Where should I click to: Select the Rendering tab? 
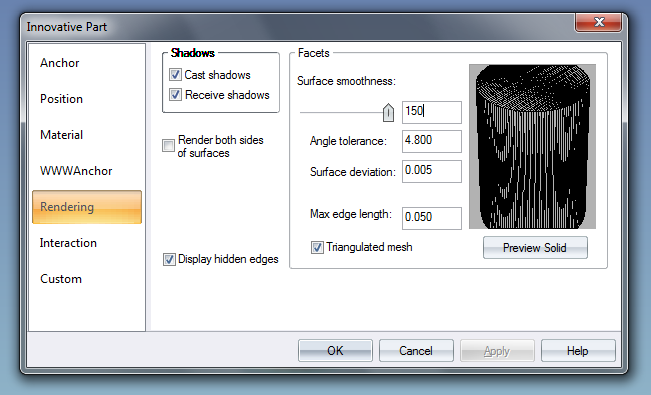coord(87,207)
